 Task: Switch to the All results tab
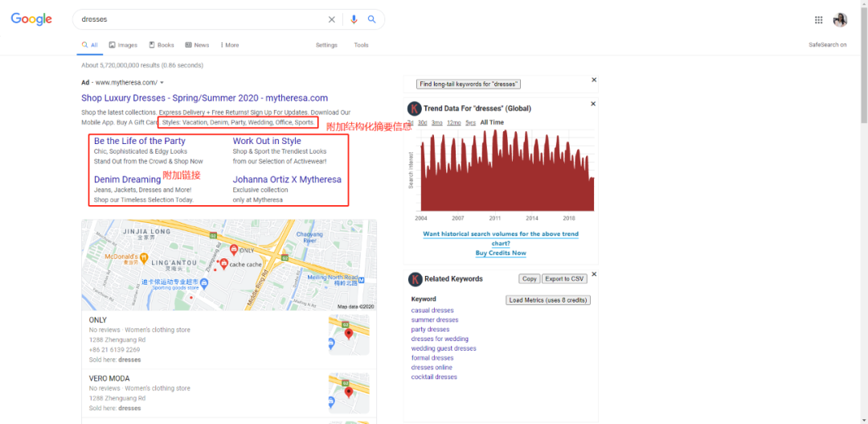[90, 45]
